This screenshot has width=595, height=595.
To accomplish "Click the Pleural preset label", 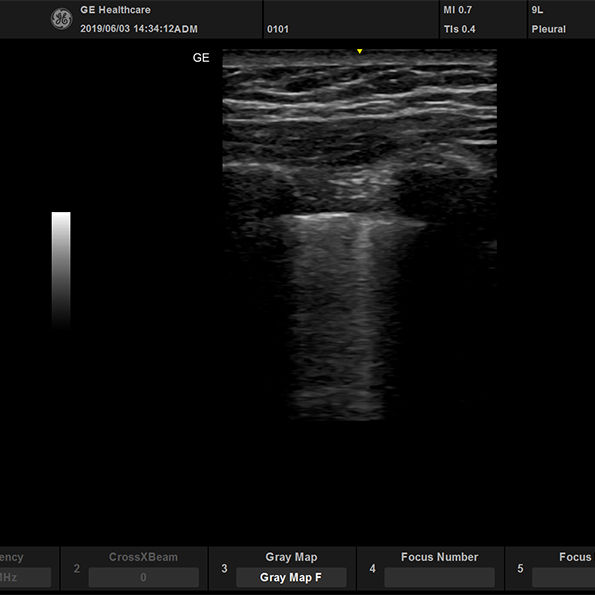I will click(548, 29).
